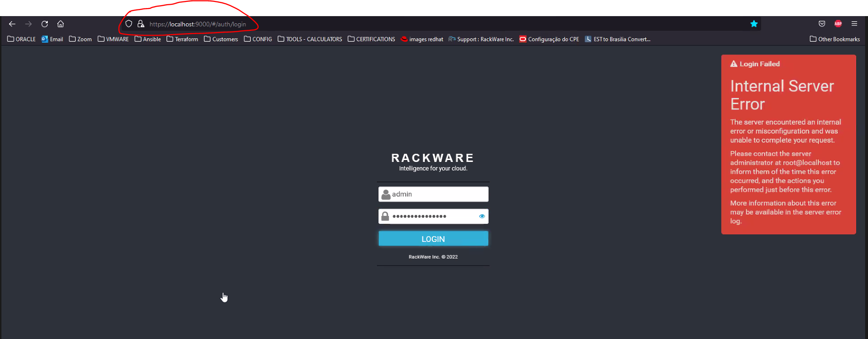Open the Terraform bookmarks folder
The image size is (868, 339).
click(182, 39)
